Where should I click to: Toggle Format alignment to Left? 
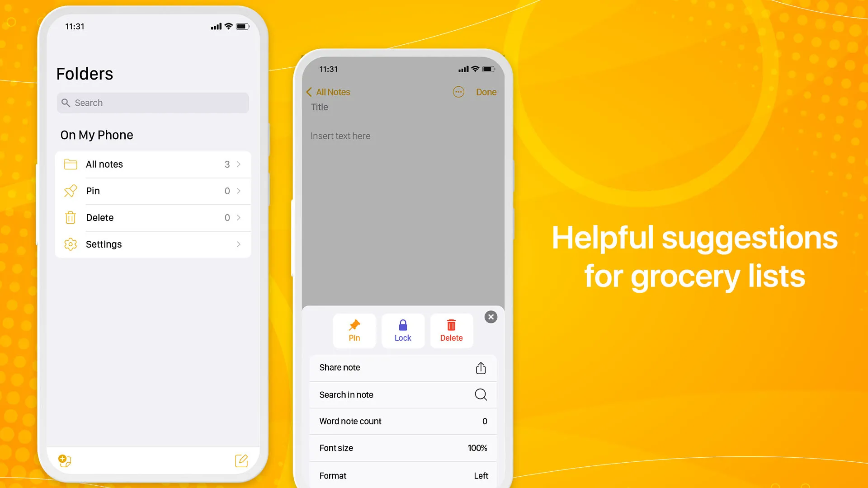coord(481,475)
